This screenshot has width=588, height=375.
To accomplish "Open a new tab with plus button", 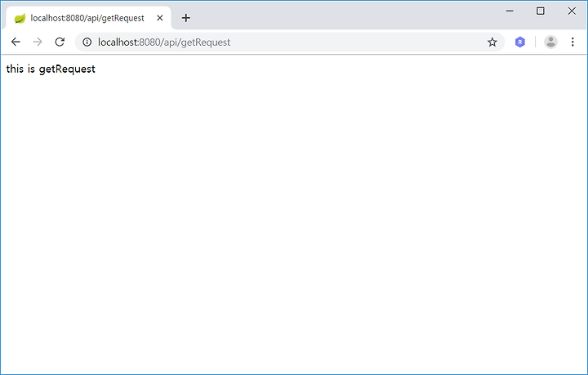I will (185, 18).
